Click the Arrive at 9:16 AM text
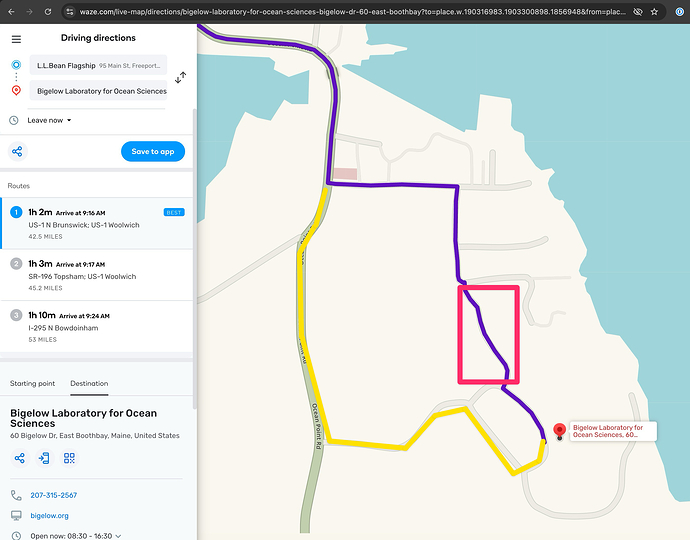Screen dimensions: 690x540 [81, 213]
